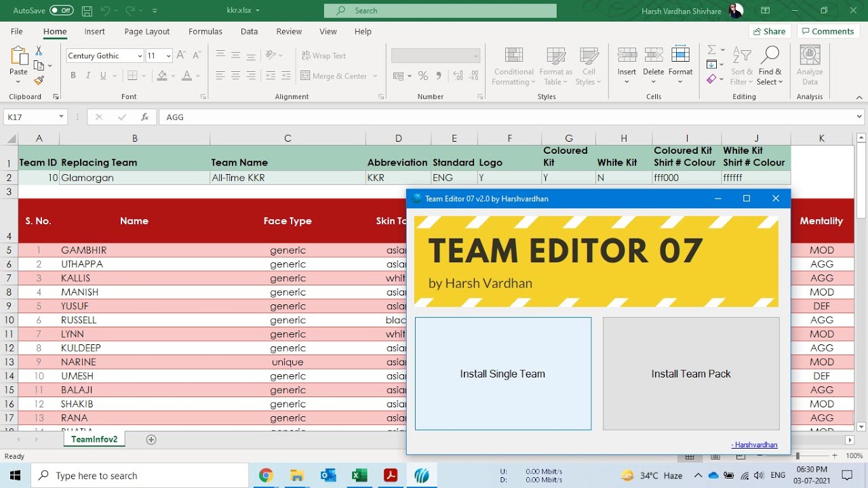Click the Comments button
This screenshot has width=868, height=488.
click(827, 31)
